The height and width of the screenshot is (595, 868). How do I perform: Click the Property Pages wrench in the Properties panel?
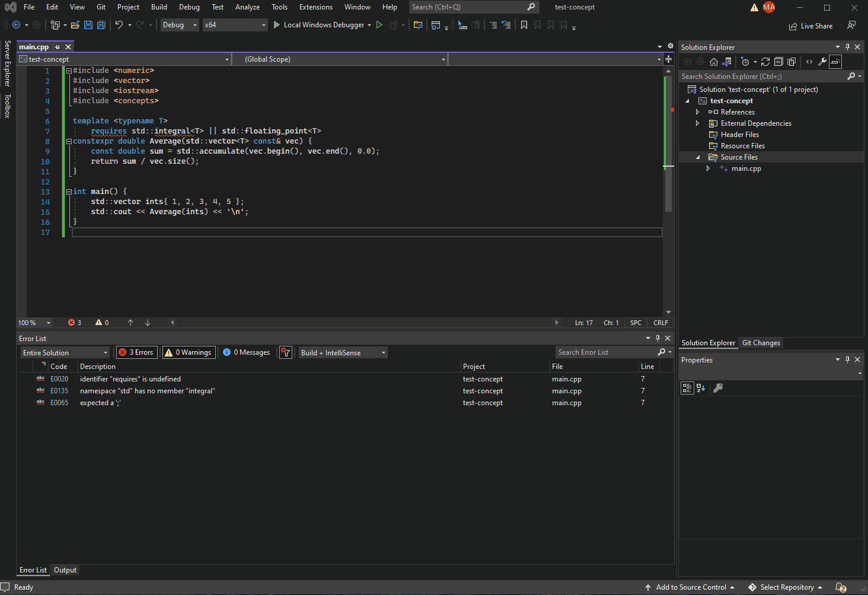[718, 388]
